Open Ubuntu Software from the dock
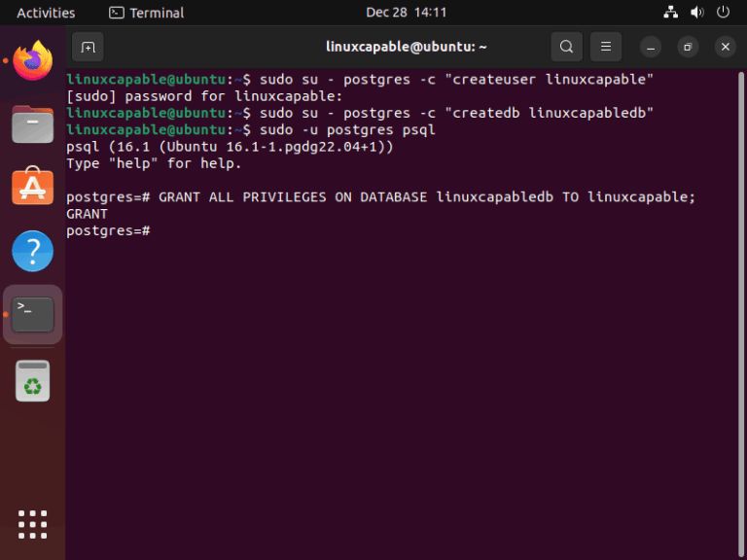This screenshot has height=560, width=747. 32,187
